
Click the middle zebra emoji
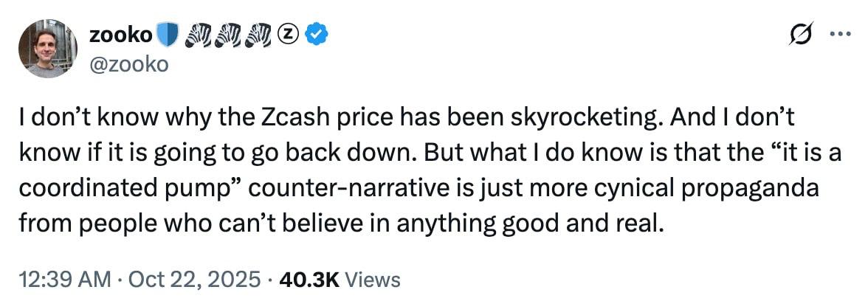pos(230,34)
